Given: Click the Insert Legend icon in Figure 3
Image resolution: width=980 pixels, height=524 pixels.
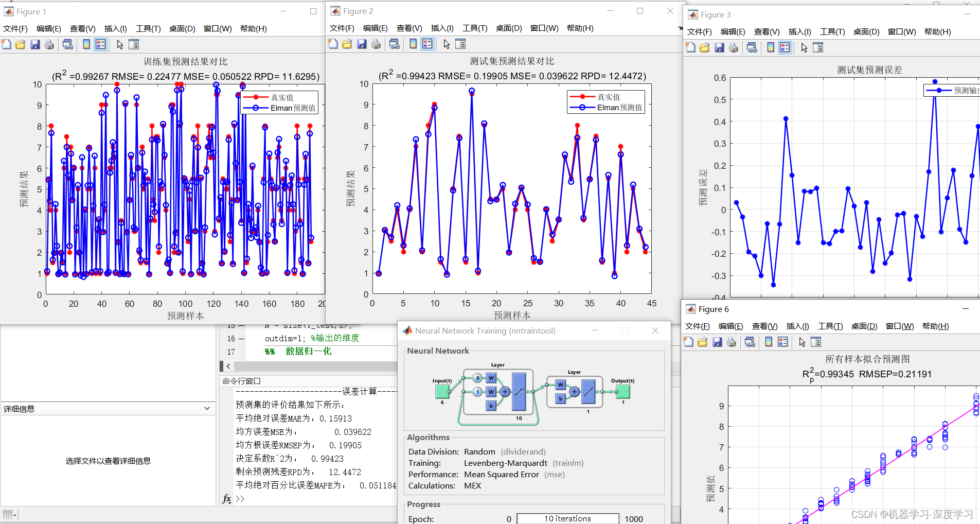Looking at the screenshot, I should [785, 47].
